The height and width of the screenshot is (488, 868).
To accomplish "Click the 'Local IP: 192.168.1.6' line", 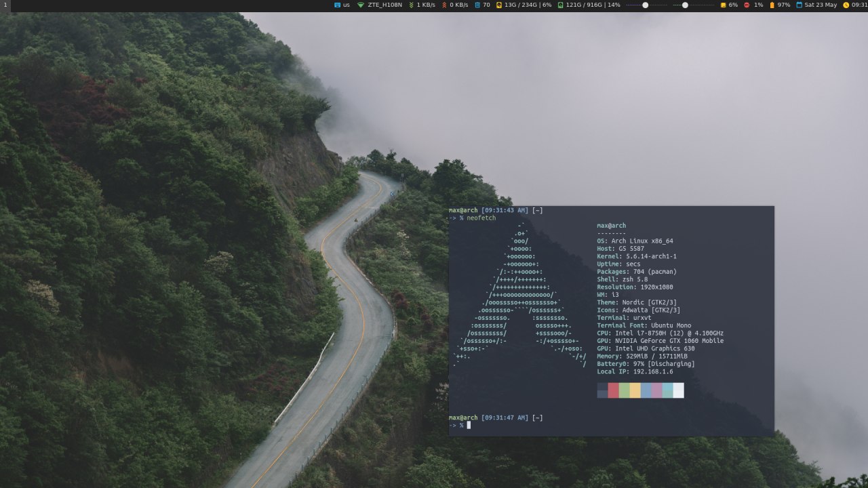I will (x=635, y=371).
